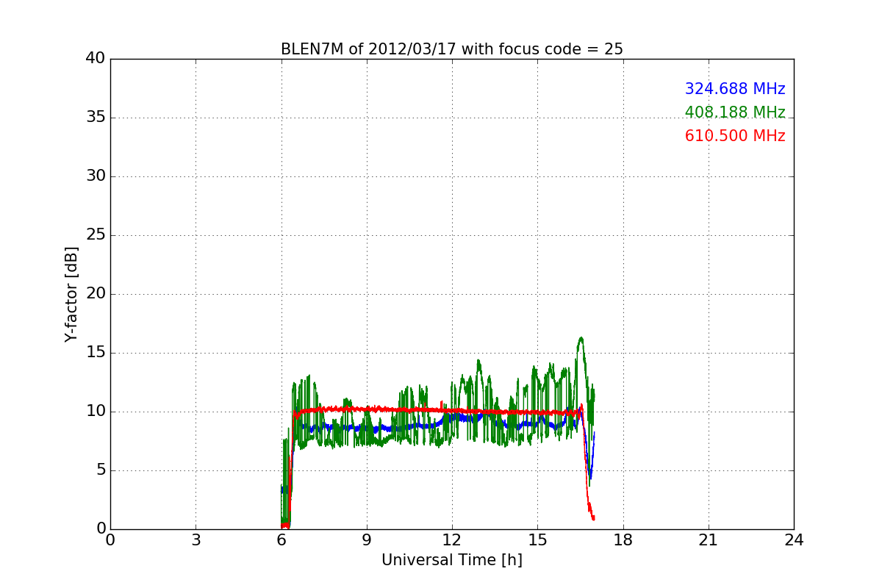Click the x-axis tick label 9
Viewport: 882px width, 588px height.
coord(367,540)
